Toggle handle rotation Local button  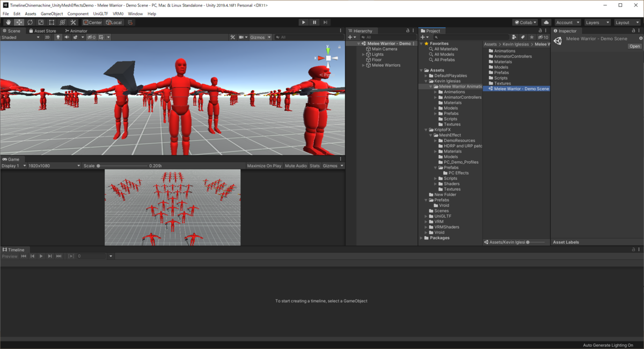pyautogui.click(x=114, y=23)
